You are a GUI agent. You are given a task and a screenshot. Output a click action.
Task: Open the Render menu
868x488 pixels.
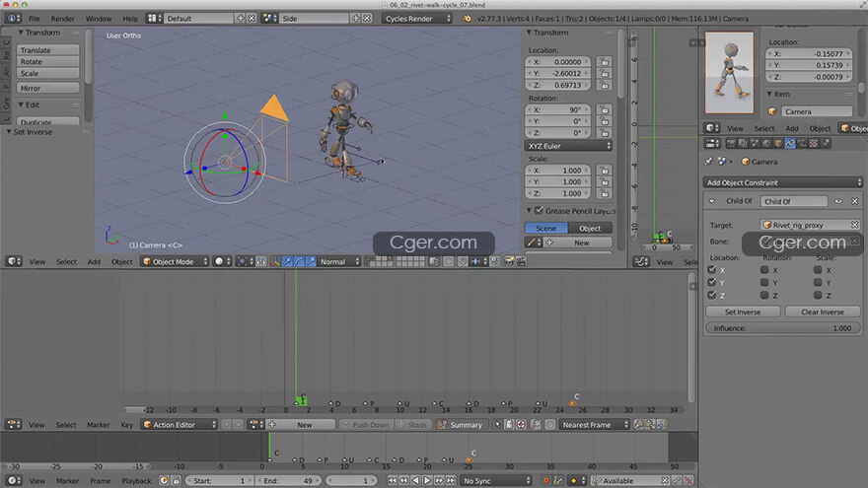[62, 19]
